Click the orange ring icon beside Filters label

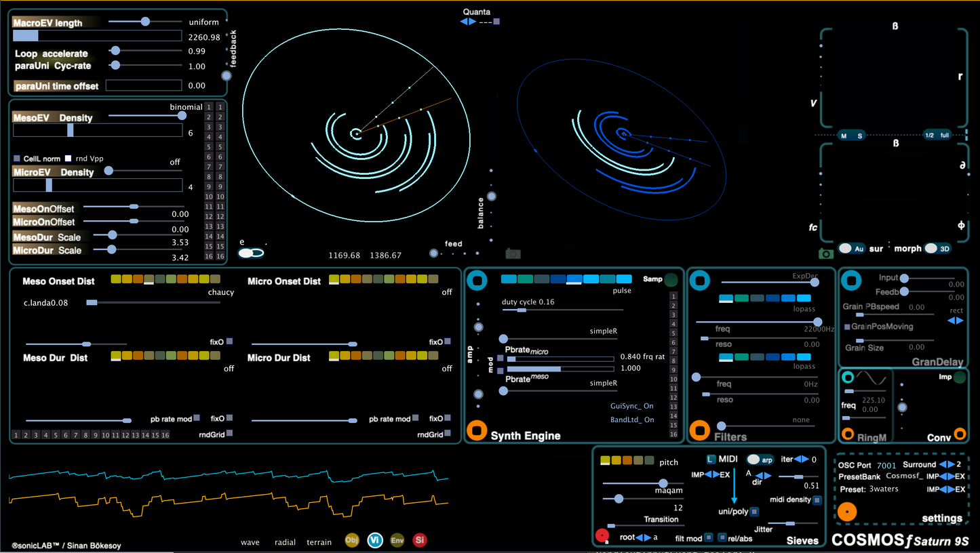pyautogui.click(x=700, y=430)
